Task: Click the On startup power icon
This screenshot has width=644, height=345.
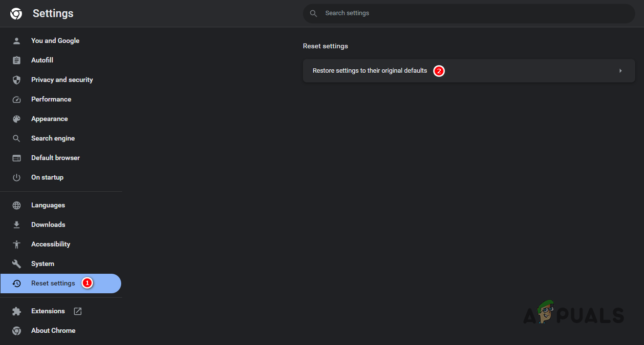Action: [17, 177]
